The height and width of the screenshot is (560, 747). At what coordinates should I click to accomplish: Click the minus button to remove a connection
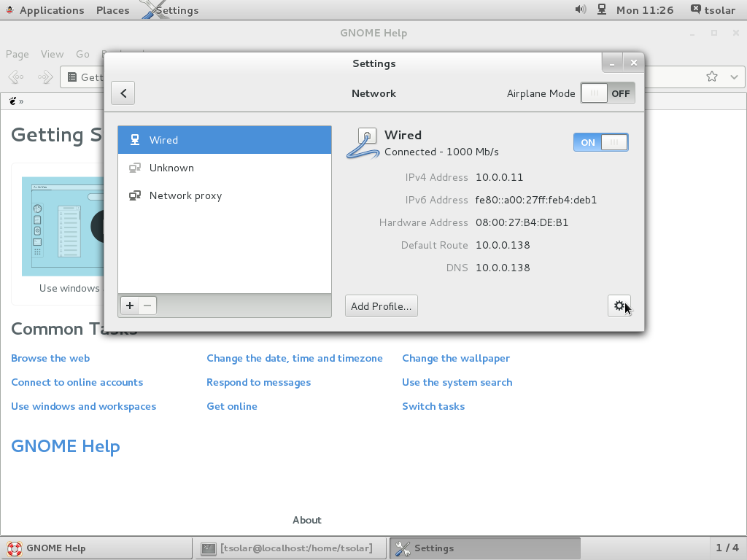(147, 306)
